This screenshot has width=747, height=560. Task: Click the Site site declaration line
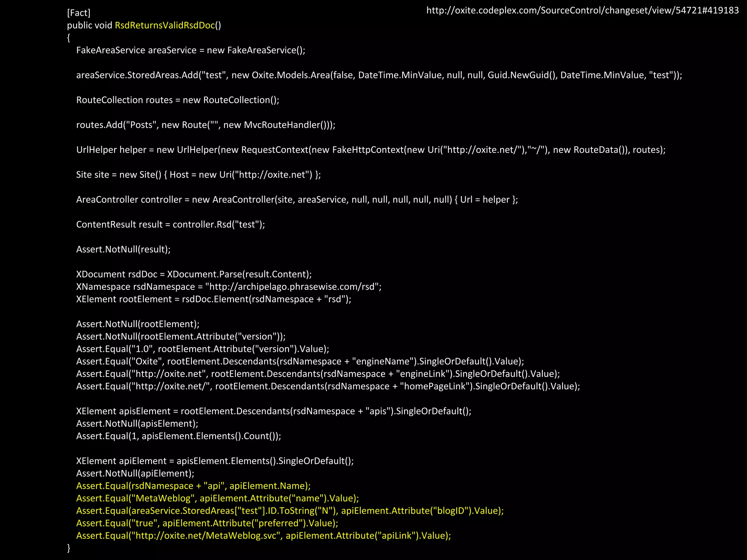(x=198, y=175)
